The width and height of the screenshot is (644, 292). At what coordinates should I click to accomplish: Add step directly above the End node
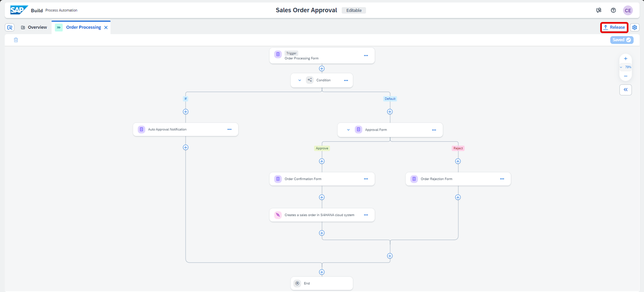(x=322, y=272)
